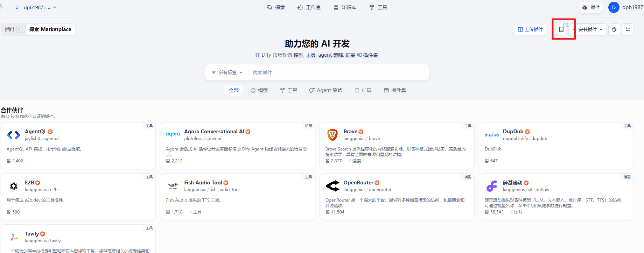644x253 pixels.
Task: Click the AgentQL plugin logo
Action: coord(14,135)
